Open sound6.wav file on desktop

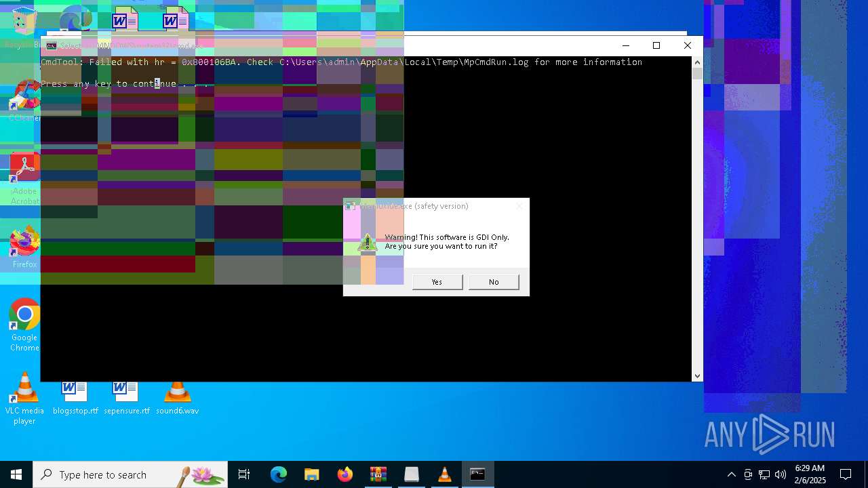coord(177,399)
